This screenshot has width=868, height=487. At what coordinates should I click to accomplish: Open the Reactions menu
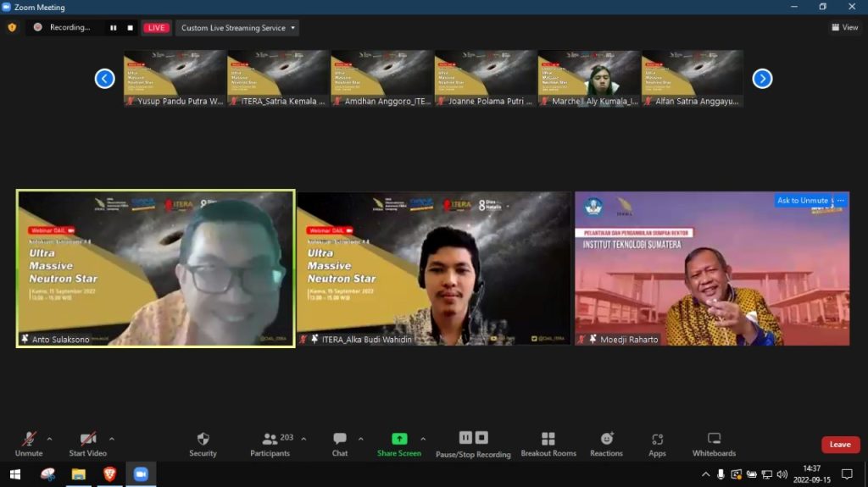pos(606,445)
